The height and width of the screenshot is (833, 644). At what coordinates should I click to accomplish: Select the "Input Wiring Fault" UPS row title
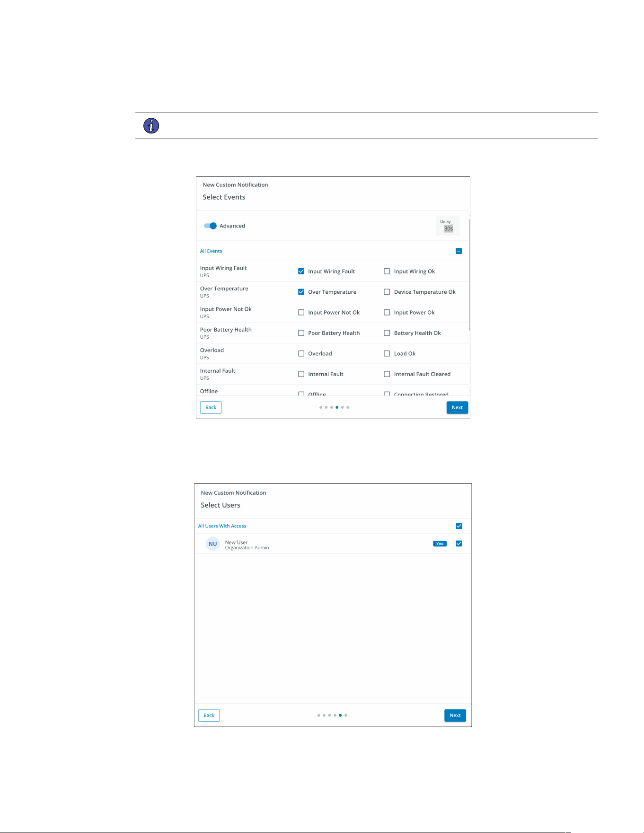click(x=223, y=268)
